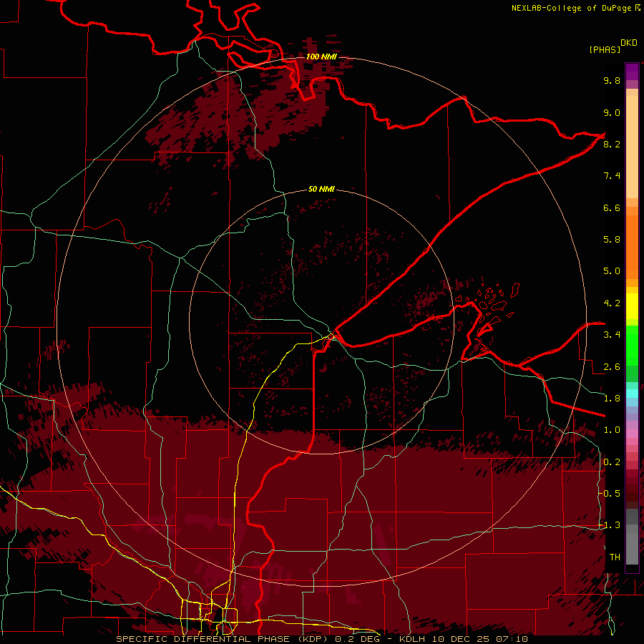Image resolution: width=644 pixels, height=644 pixels.
Task: Click the TH threshold label on the scale
Action: point(615,557)
